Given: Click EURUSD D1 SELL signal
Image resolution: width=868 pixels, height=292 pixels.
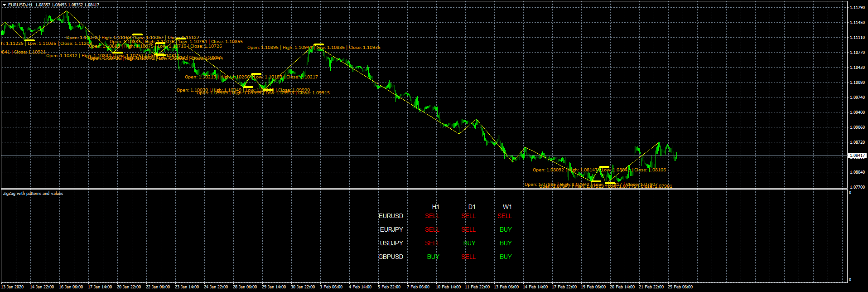Looking at the screenshot, I should click(468, 216).
